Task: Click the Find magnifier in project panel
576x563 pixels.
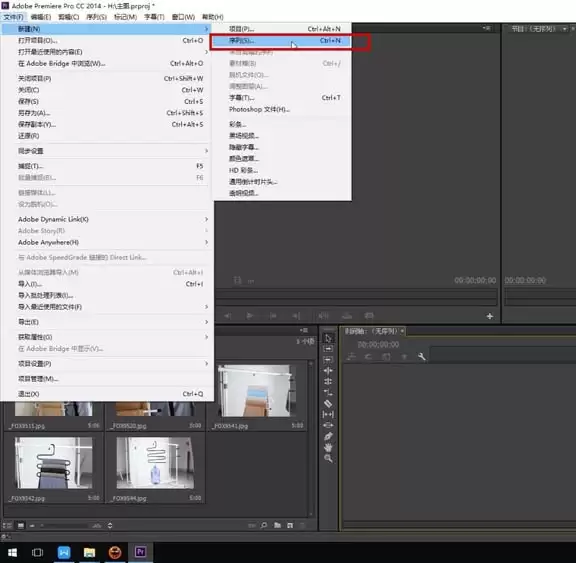Action: pos(264,526)
